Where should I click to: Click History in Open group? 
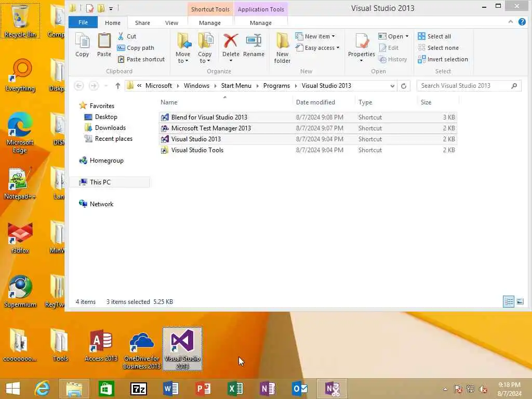393,59
